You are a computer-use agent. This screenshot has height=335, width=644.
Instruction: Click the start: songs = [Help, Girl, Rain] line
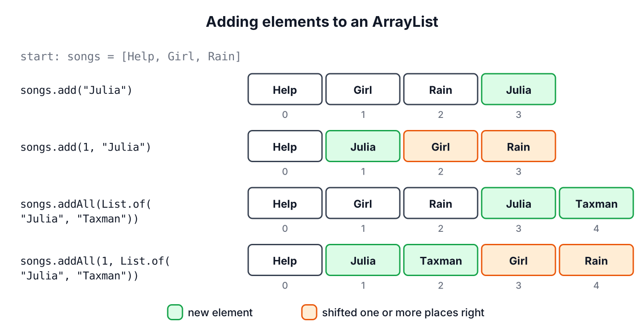[x=131, y=57]
